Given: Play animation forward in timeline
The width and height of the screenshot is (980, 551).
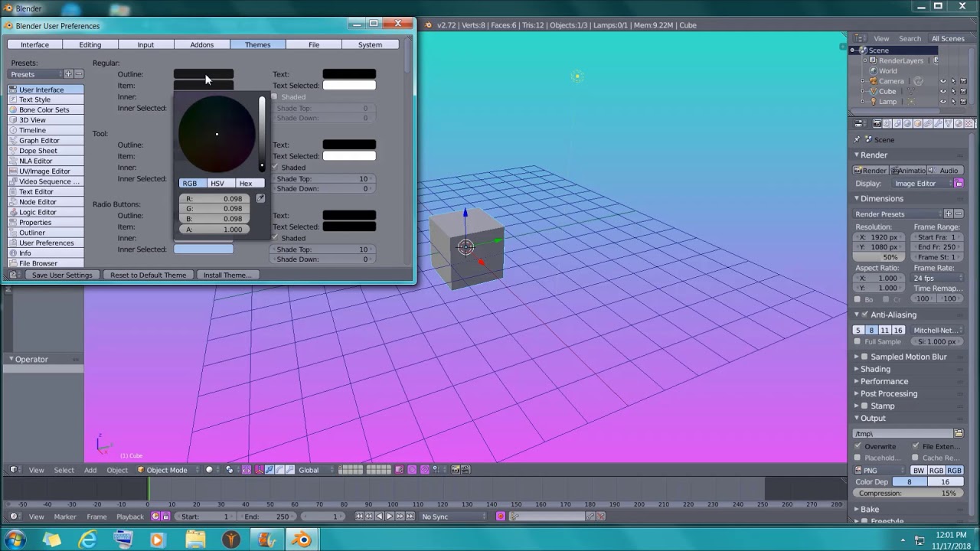Looking at the screenshot, I should tap(390, 517).
